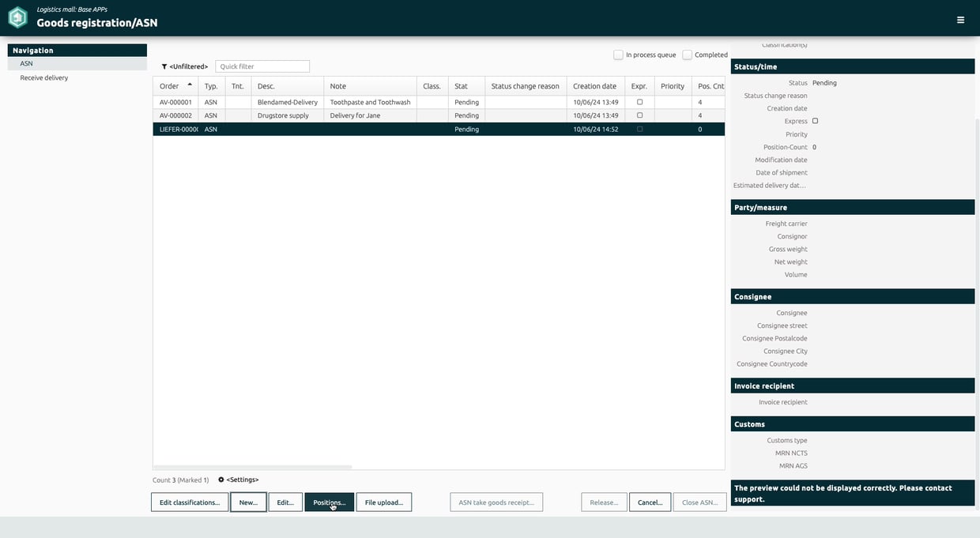Screen dimensions: 980x538
Task: Click the Cancel button
Action: [650, 502]
